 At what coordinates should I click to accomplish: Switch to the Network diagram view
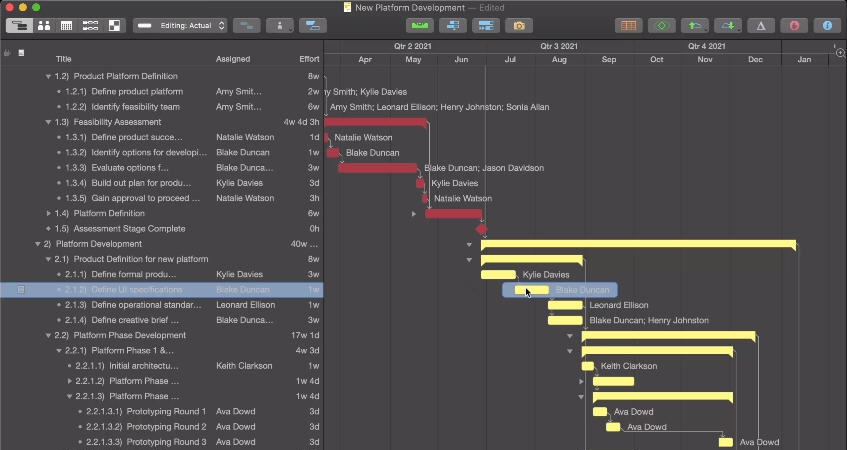(x=90, y=25)
